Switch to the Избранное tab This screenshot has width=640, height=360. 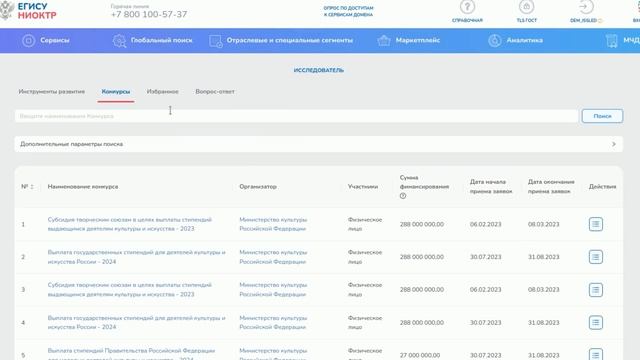(162, 91)
